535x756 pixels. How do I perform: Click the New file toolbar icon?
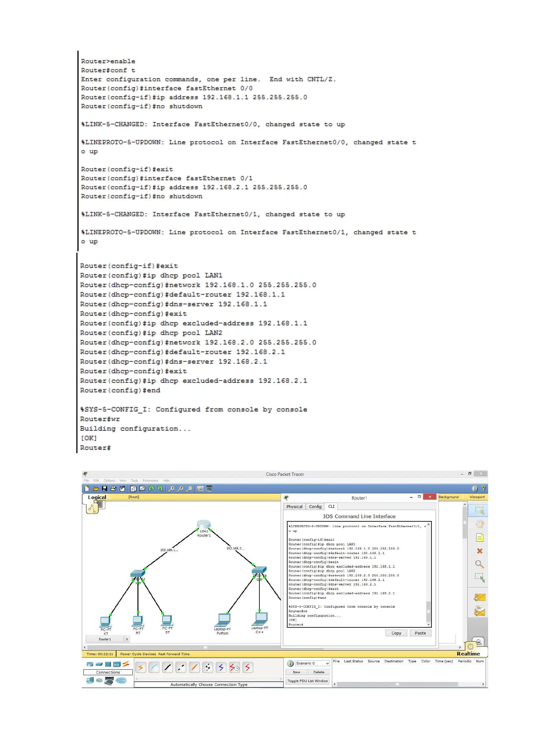coord(87,489)
